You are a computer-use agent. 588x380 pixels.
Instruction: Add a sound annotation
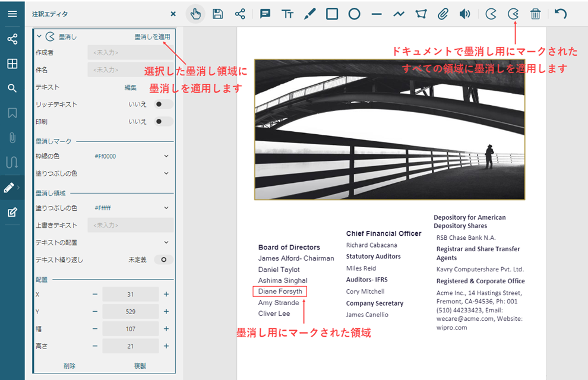pos(465,14)
